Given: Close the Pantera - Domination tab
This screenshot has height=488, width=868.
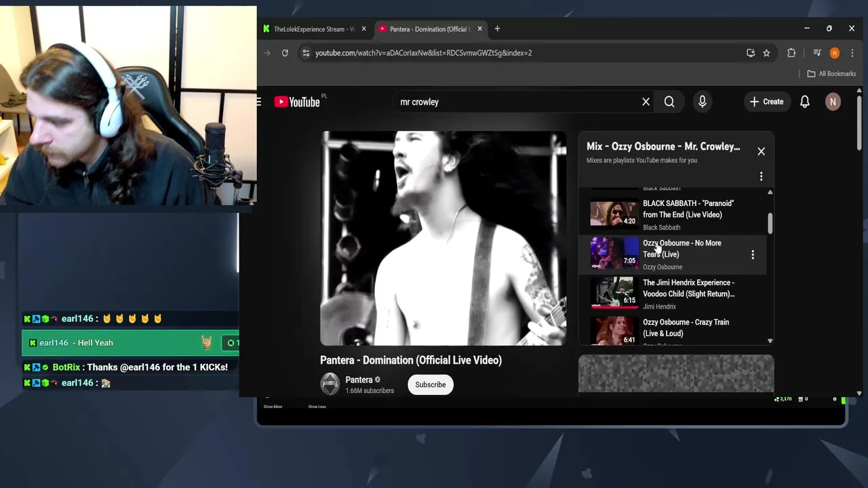Looking at the screenshot, I should [x=479, y=29].
